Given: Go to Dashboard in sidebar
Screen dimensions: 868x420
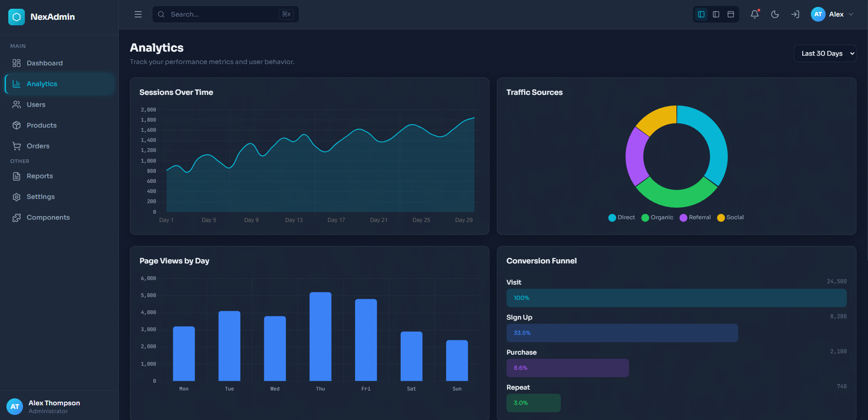Looking at the screenshot, I should tap(45, 63).
